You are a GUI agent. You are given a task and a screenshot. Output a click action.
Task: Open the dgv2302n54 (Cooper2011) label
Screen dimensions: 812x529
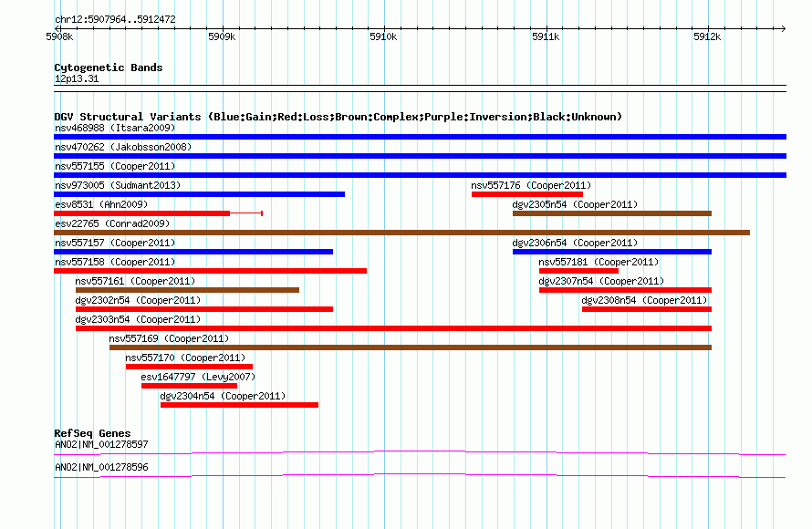point(138,300)
